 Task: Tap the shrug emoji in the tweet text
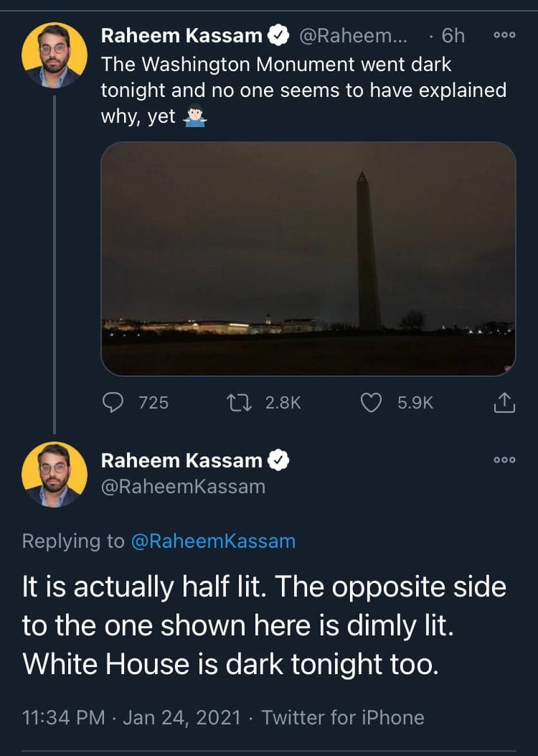click(x=195, y=118)
